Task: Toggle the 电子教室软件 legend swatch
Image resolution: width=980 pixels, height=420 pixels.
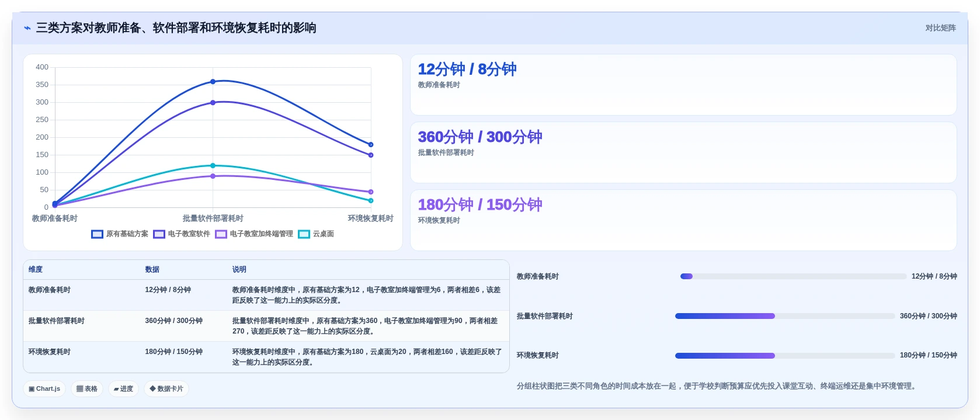Action: (x=159, y=234)
